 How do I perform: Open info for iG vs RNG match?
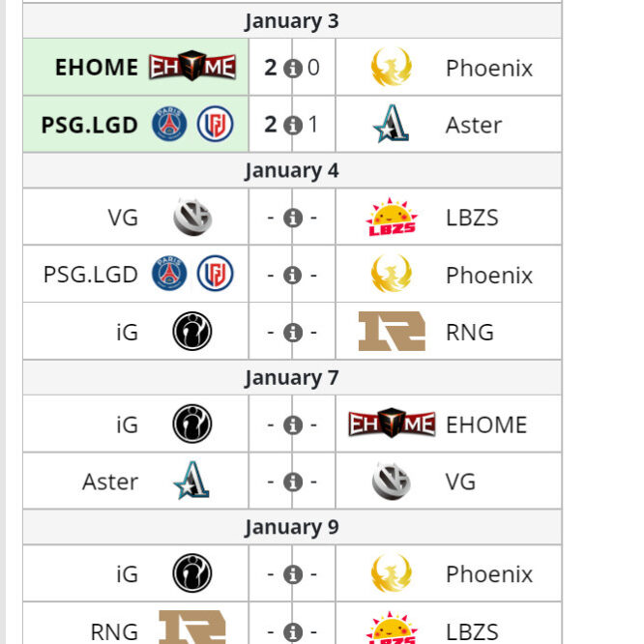[x=293, y=333]
